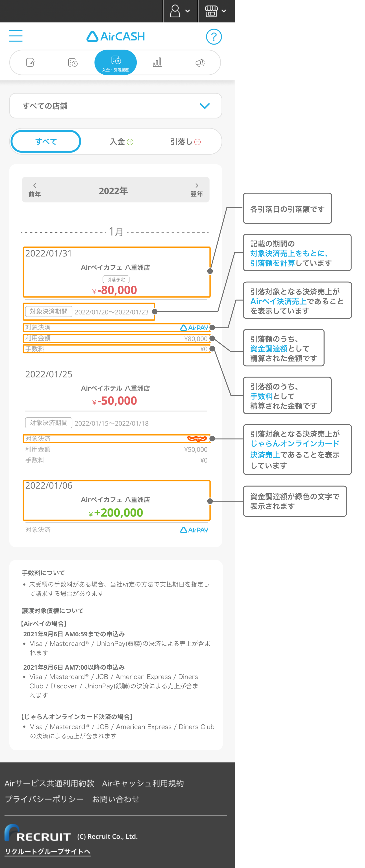The image size is (365, 868).
Task: Click the RECRUIT logo
Action: 37,833
